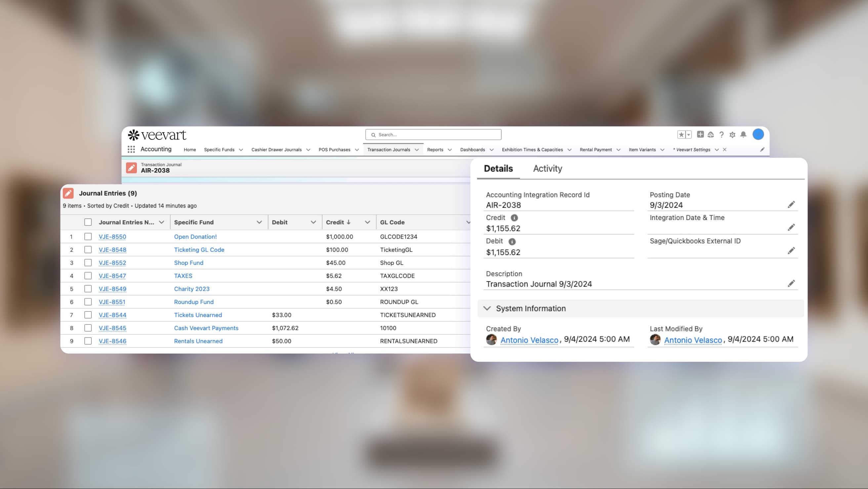The height and width of the screenshot is (489, 868).
Task: Edit the Posting Date pencil icon
Action: (791, 205)
